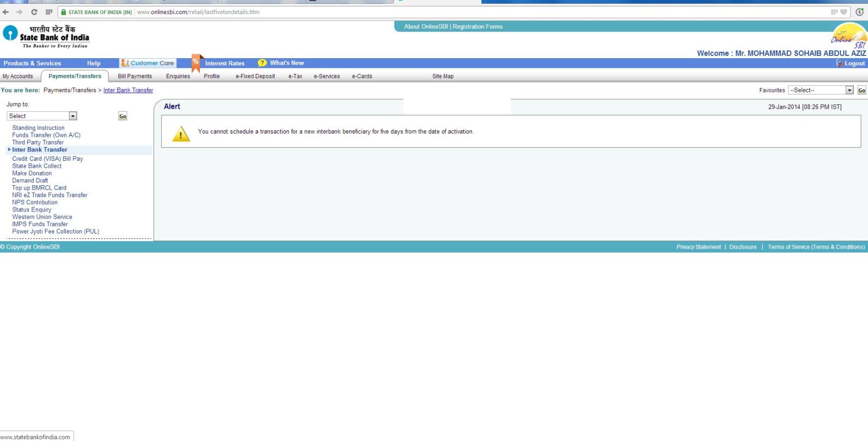Open the Site Map link
Image resolution: width=868 pixels, height=441 pixels.
pos(443,77)
